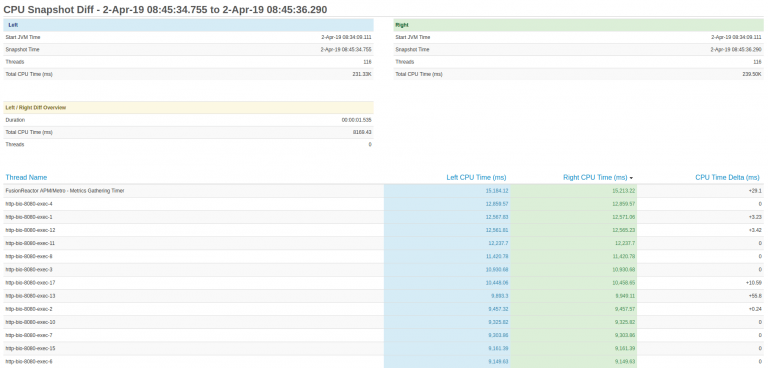The width and height of the screenshot is (768, 368).
Task: Select thread http-bio-8080-exec-10
Action: pos(30,322)
